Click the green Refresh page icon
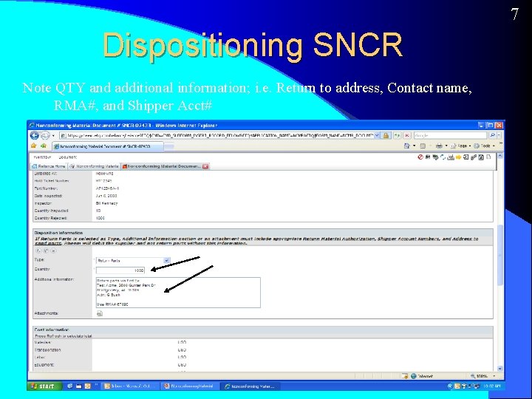 397,135
